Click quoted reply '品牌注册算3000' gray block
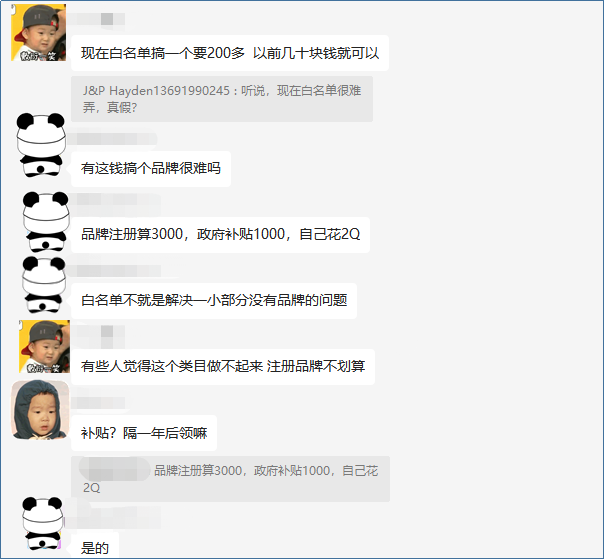604x560 pixels. coord(230,479)
